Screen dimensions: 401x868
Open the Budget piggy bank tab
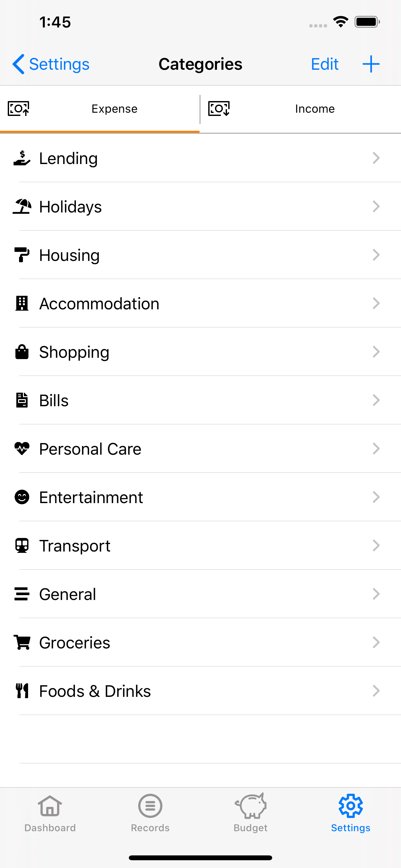(250, 812)
